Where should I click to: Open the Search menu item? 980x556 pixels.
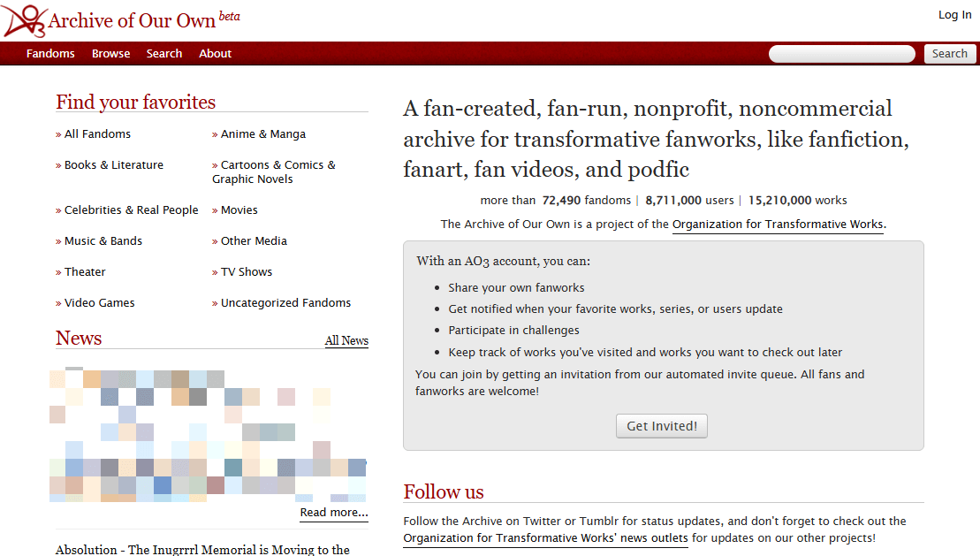164,53
